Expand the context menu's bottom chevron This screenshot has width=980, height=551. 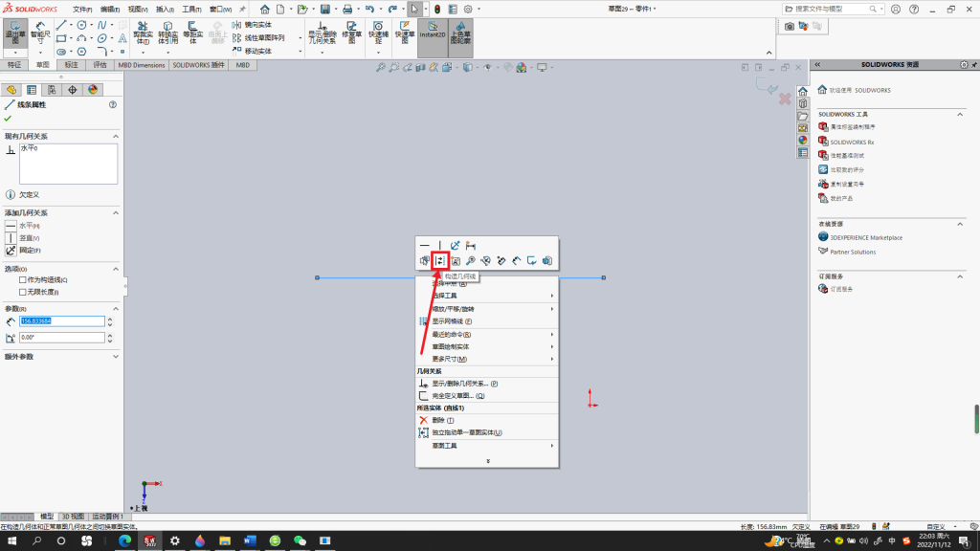[488, 461]
